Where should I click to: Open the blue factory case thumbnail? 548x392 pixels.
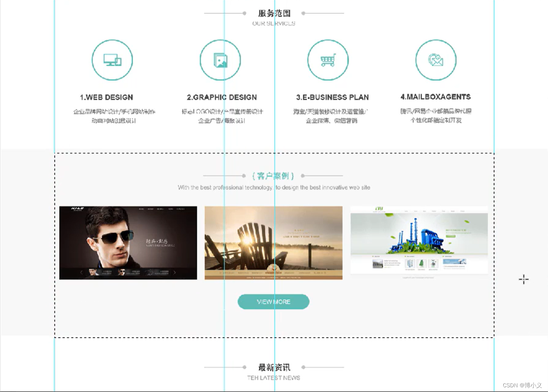point(419,243)
